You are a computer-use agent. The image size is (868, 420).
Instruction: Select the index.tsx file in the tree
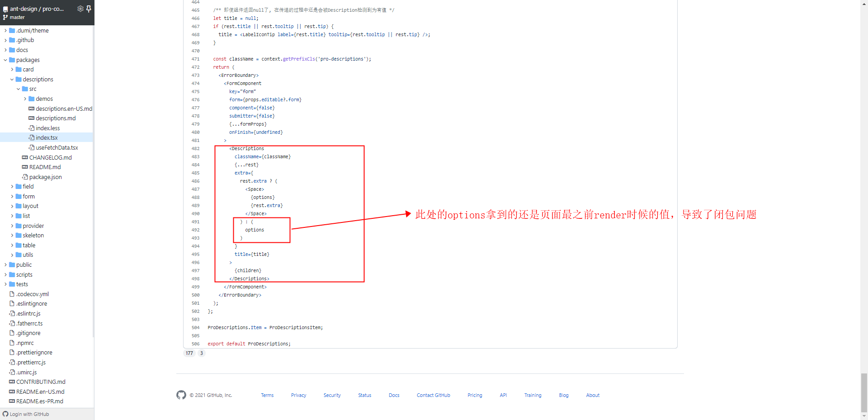click(47, 137)
